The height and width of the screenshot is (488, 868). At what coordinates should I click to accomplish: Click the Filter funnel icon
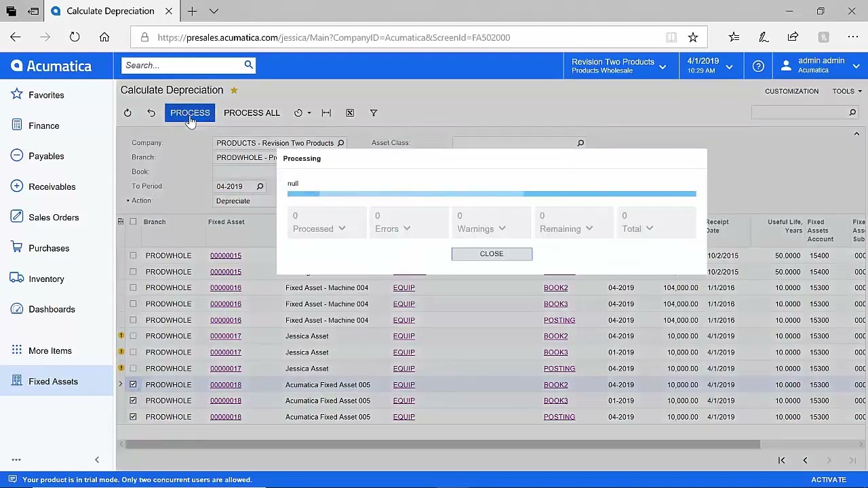point(374,113)
